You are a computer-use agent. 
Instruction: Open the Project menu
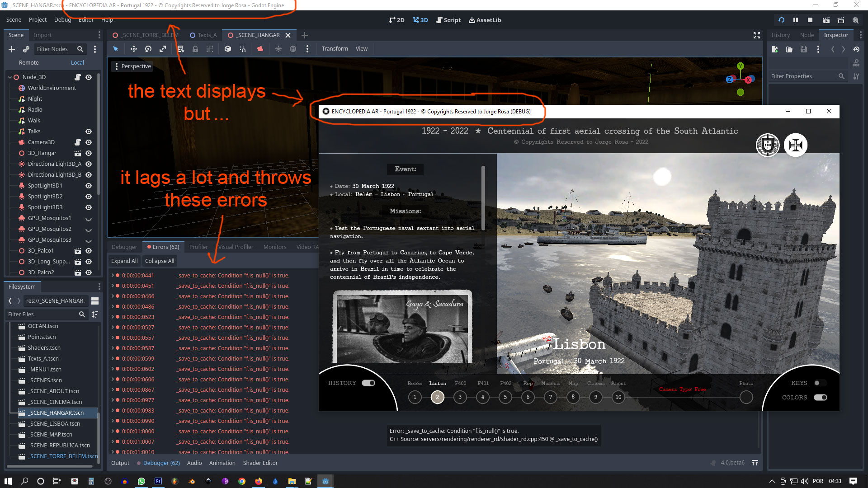(38, 19)
